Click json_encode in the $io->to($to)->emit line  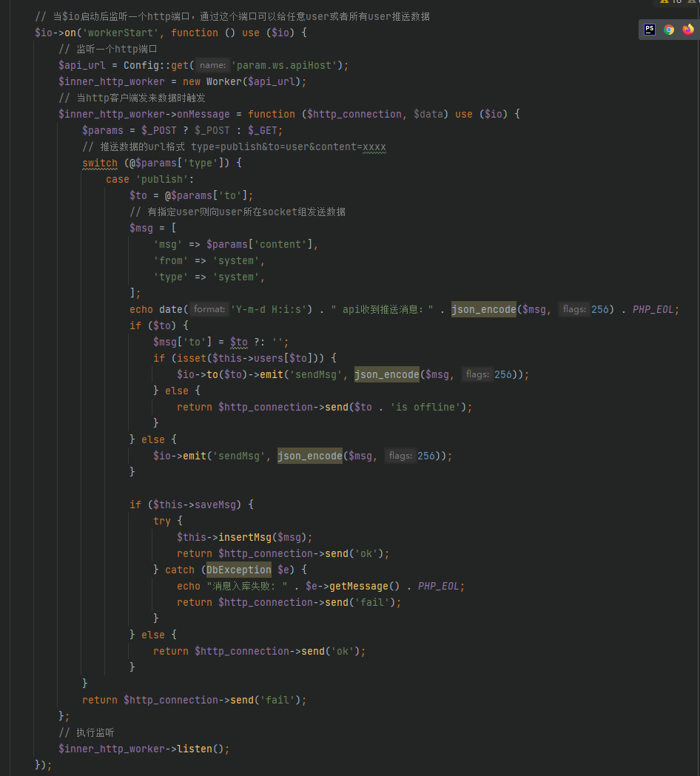pyautogui.click(x=387, y=374)
